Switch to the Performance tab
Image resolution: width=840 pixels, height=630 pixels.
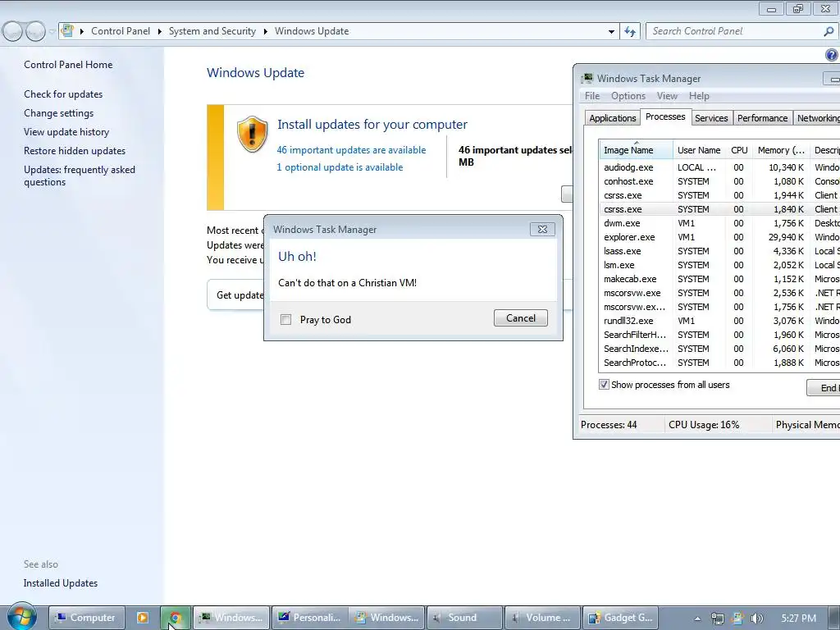762,118
